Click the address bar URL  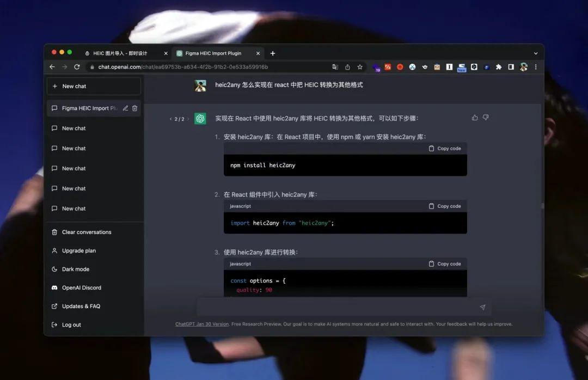tap(183, 67)
